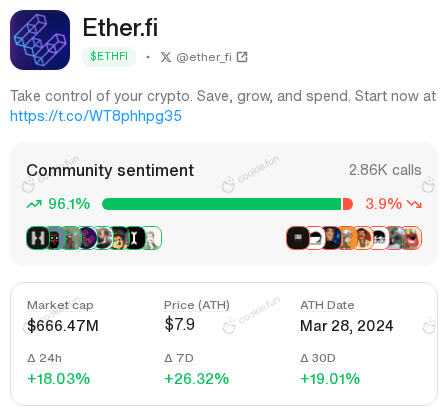Select the bullish avatar of bearded bald man
The image size is (448, 416).
click(x=104, y=238)
